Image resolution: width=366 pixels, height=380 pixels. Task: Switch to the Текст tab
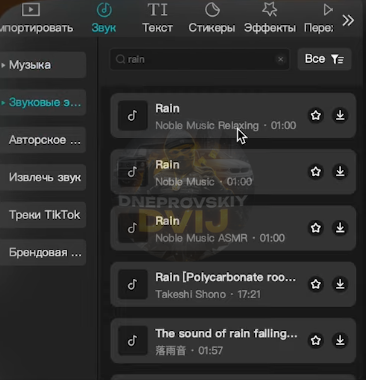[157, 18]
